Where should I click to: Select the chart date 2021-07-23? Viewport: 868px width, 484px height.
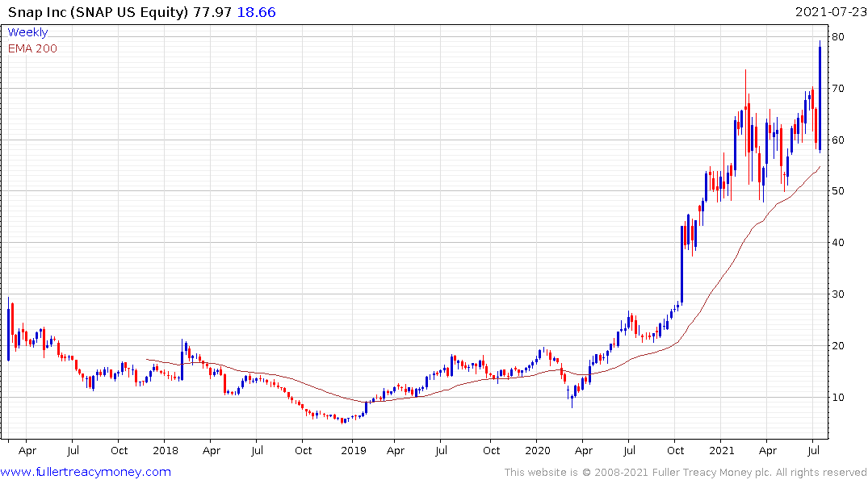pyautogui.click(x=831, y=12)
